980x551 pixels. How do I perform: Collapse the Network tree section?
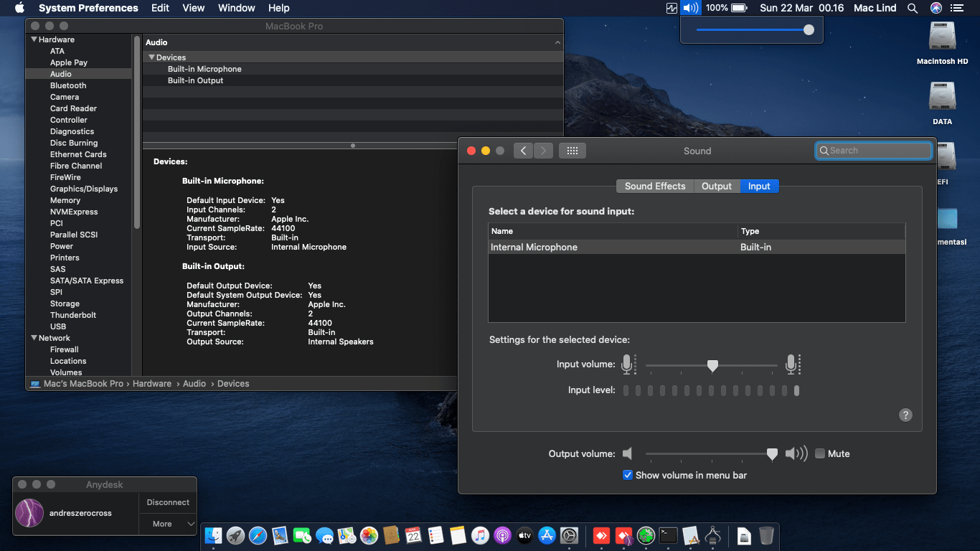coord(34,338)
